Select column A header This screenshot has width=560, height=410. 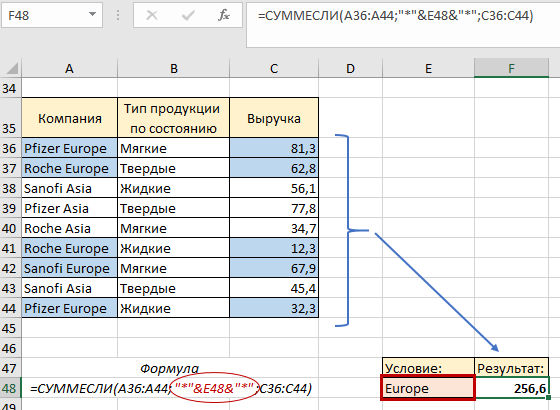coord(69,68)
